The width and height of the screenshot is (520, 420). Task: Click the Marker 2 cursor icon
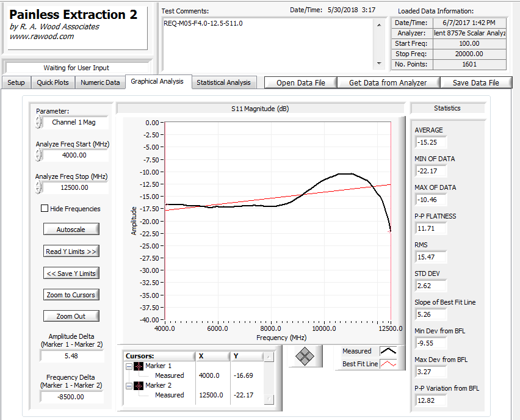(x=139, y=386)
